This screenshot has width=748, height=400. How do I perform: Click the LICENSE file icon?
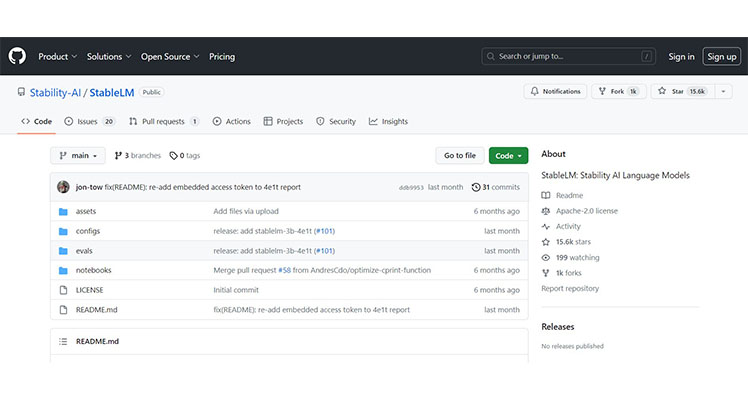pyautogui.click(x=63, y=290)
